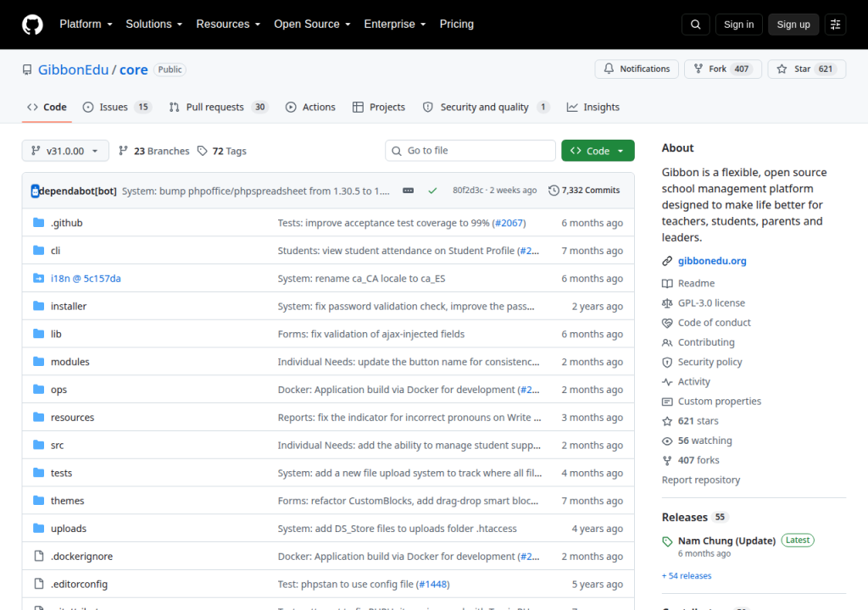Click the Pricing menu link
The width and height of the screenshot is (868, 610).
click(x=457, y=25)
